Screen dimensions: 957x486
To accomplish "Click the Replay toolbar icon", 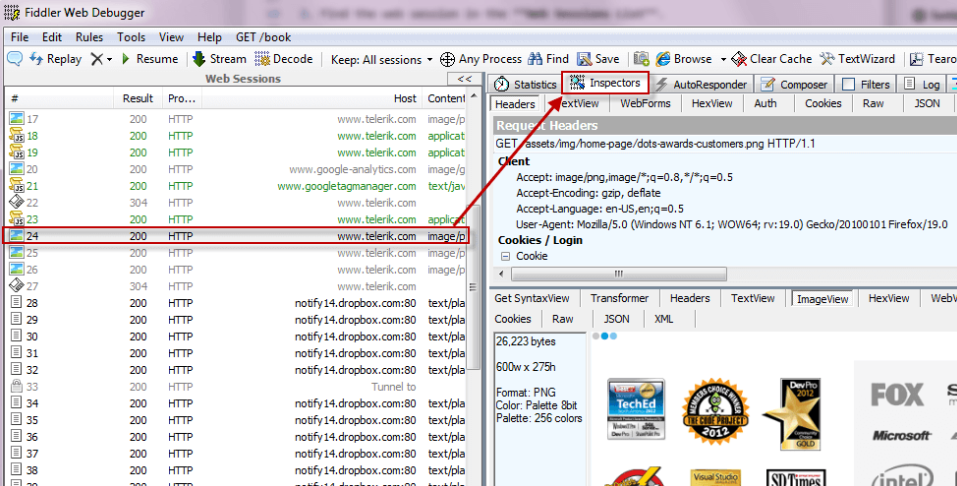I will pos(16,59).
